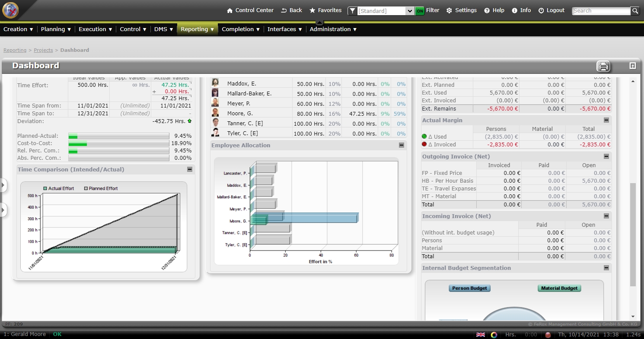This screenshot has width=644, height=339.
Task: Follow the Projects breadcrumb link
Action: (x=43, y=50)
